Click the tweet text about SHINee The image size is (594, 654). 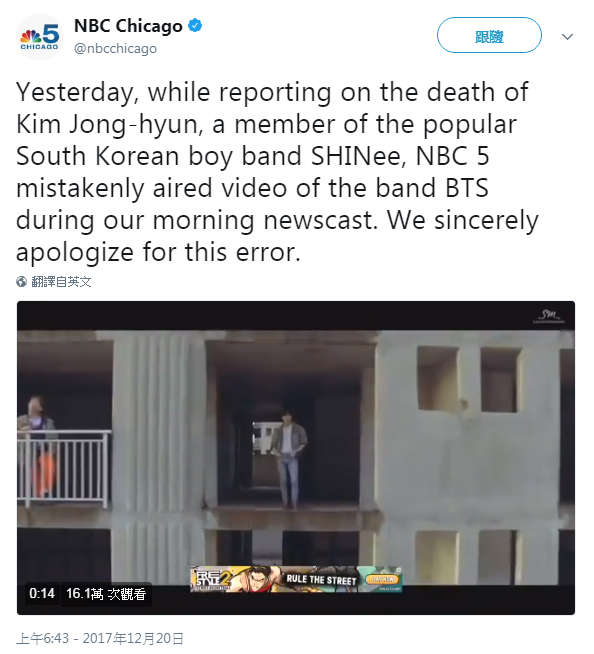277,172
